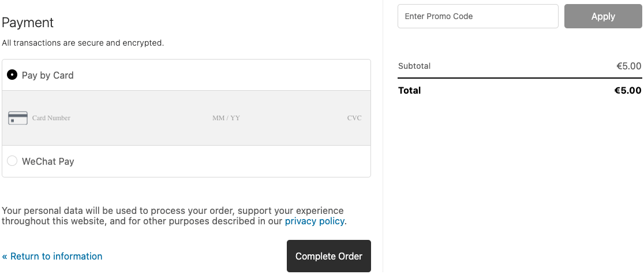Focus the Enter Promo Code box

coord(478,16)
